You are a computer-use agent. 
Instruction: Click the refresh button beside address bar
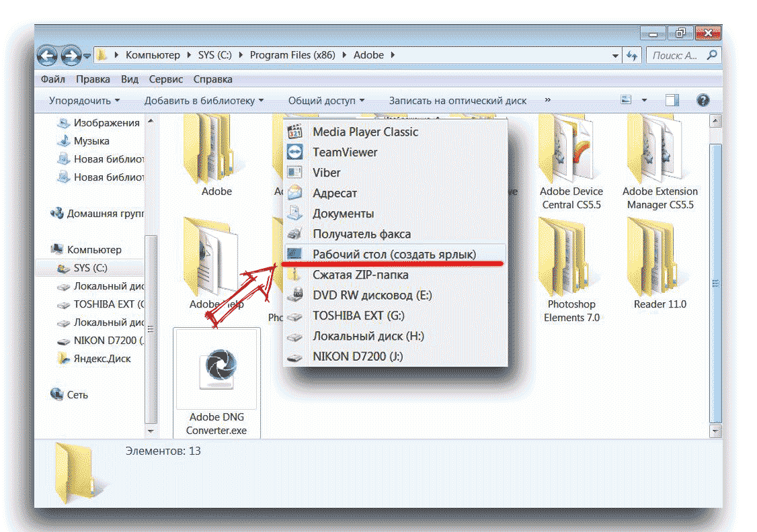tap(632, 56)
